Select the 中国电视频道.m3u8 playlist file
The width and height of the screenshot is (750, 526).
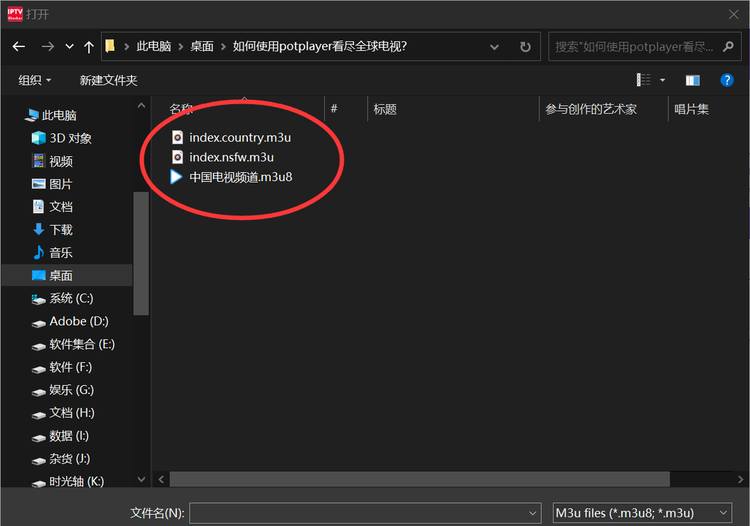232,177
